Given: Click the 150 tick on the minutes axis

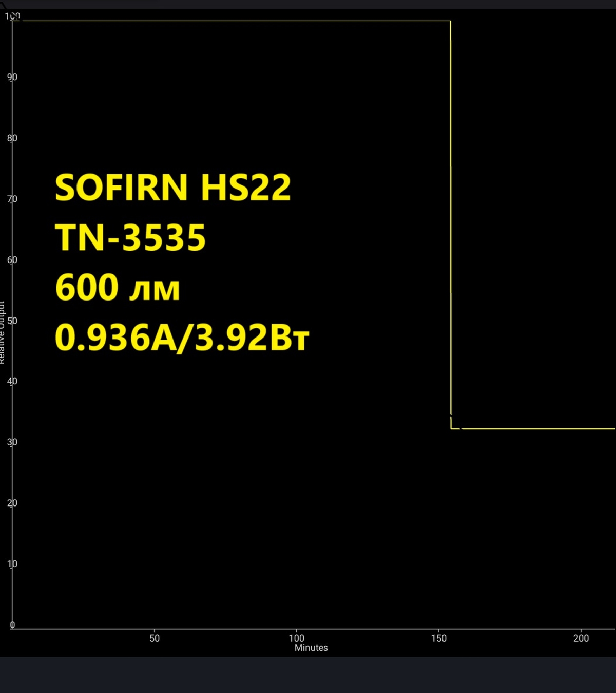Looking at the screenshot, I should pos(439,638).
